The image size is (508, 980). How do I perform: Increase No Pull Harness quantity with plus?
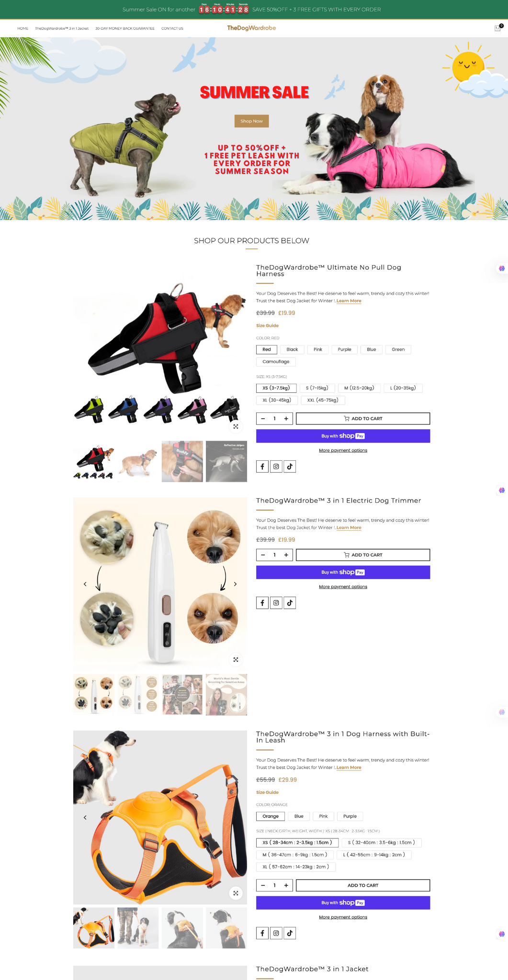pos(286,419)
